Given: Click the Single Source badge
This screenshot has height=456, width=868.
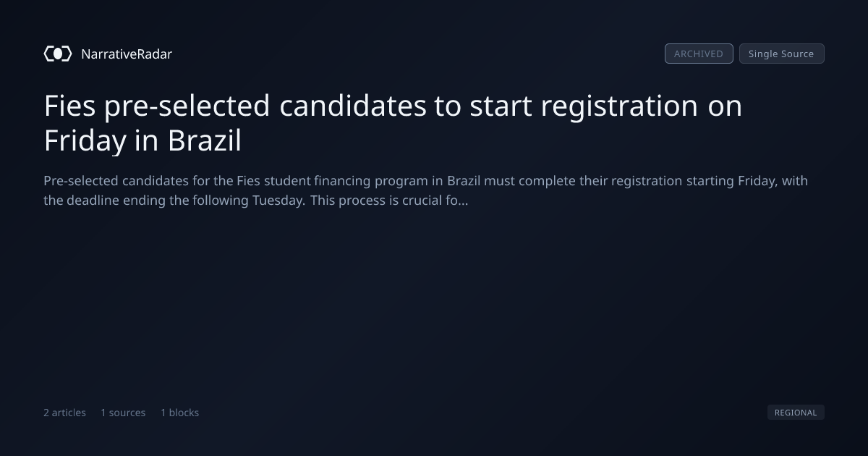Looking at the screenshot, I should pyautogui.click(x=781, y=54).
